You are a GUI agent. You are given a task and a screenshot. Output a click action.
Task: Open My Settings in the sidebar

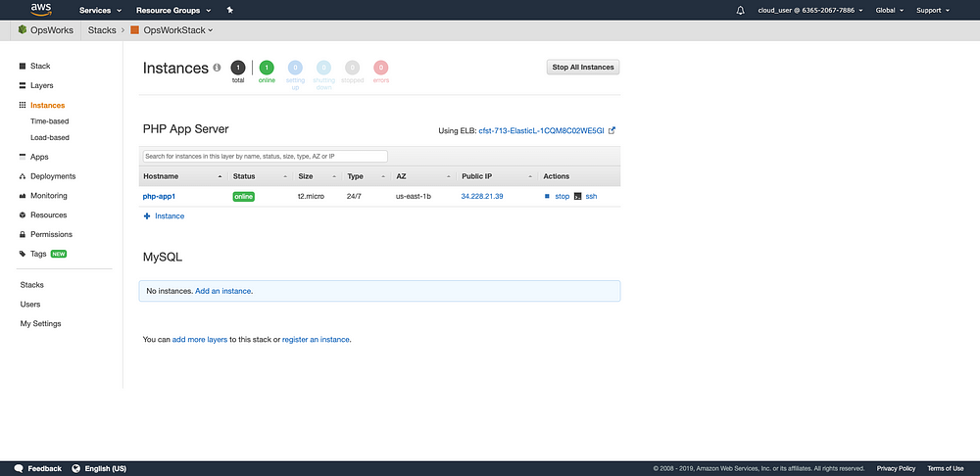[x=40, y=323]
